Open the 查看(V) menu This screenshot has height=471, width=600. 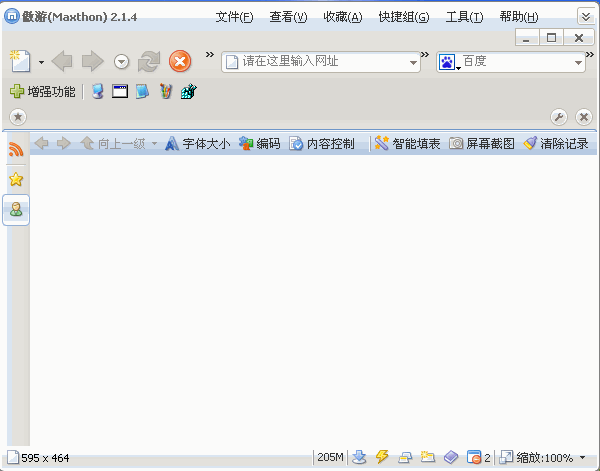(x=288, y=17)
